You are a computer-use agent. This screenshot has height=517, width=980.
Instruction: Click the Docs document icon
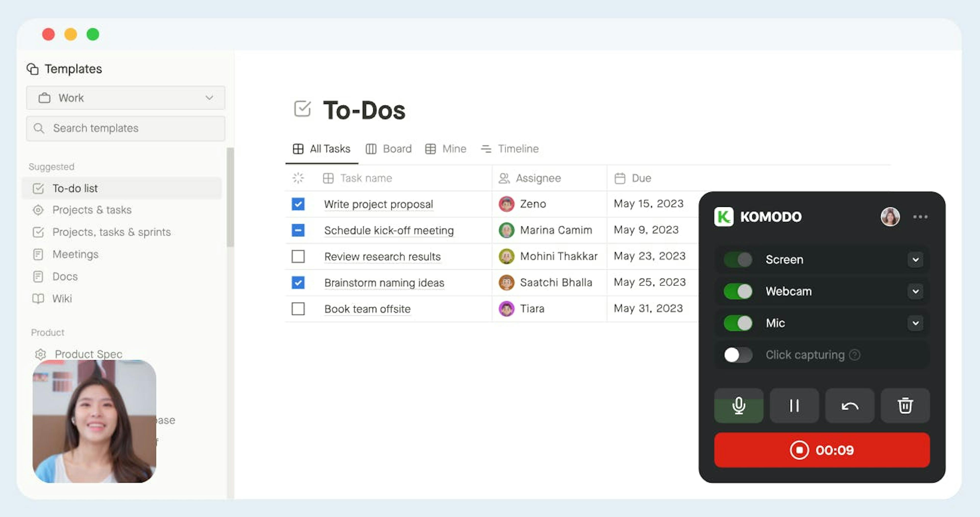[38, 276]
